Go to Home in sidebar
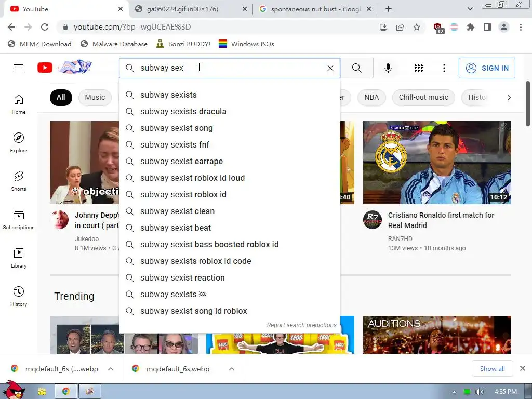The image size is (532, 399). click(19, 104)
